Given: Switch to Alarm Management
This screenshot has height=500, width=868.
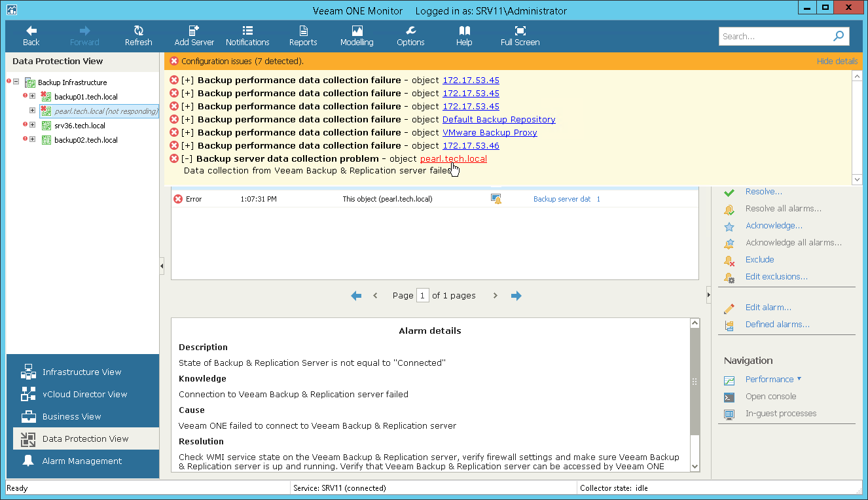Looking at the screenshot, I should pyautogui.click(x=82, y=461).
